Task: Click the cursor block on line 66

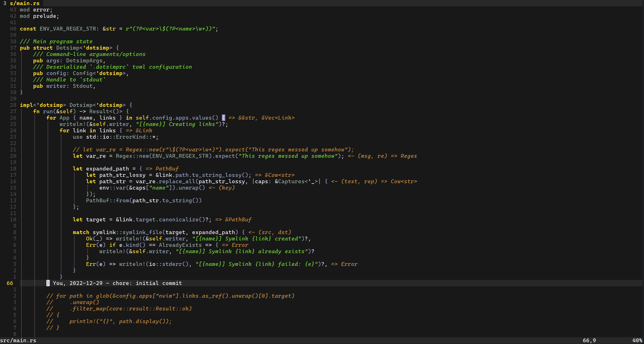Action: click(x=48, y=283)
